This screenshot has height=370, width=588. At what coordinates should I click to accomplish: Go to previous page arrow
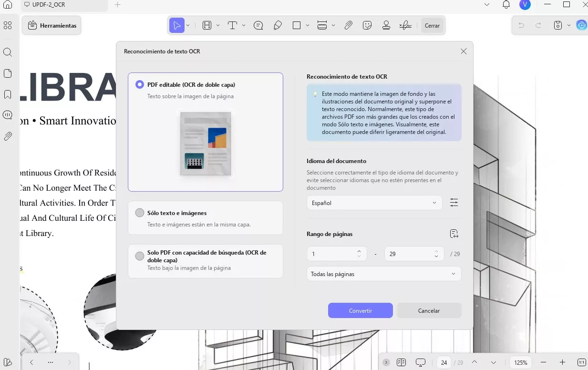474,362
